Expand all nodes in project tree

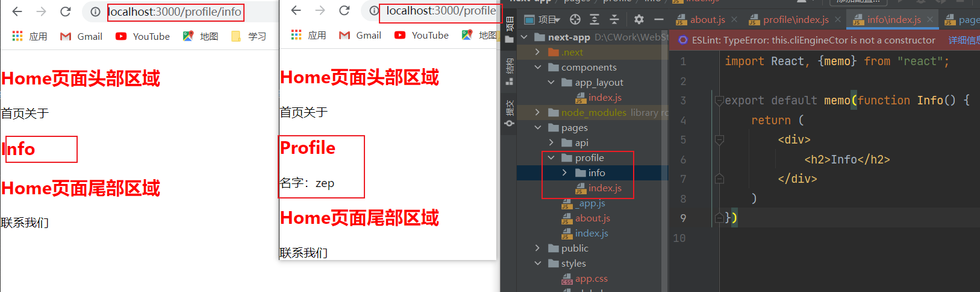(595, 19)
